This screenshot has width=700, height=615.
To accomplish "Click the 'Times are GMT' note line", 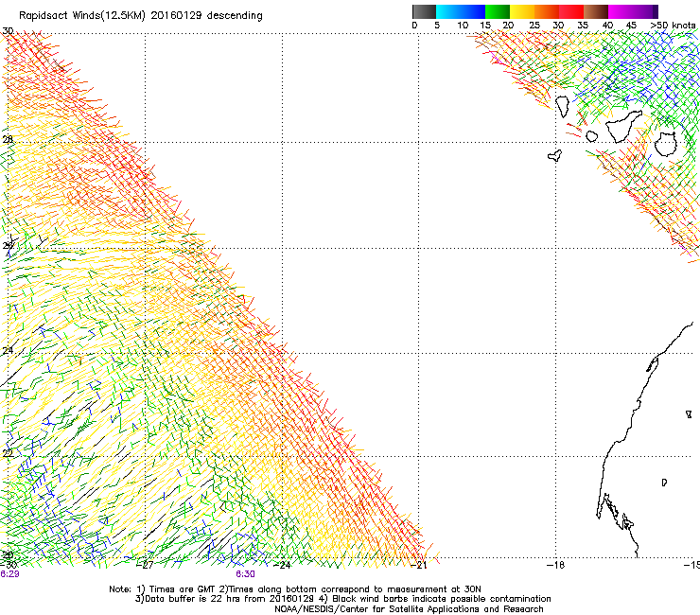I will pyautogui.click(x=294, y=589).
